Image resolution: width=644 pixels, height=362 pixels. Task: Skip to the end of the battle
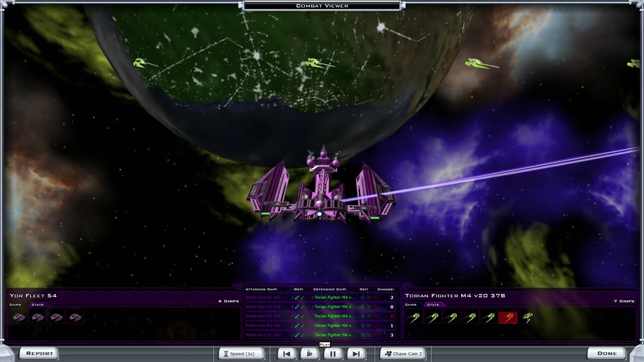pos(356,353)
